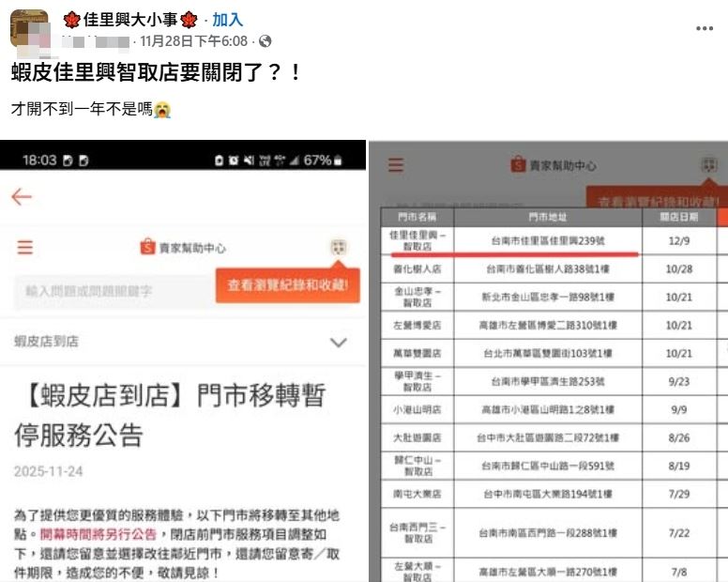Open the 佳里興大小事 group name link
Image resolution: width=728 pixels, height=582 pixels.
point(130,20)
